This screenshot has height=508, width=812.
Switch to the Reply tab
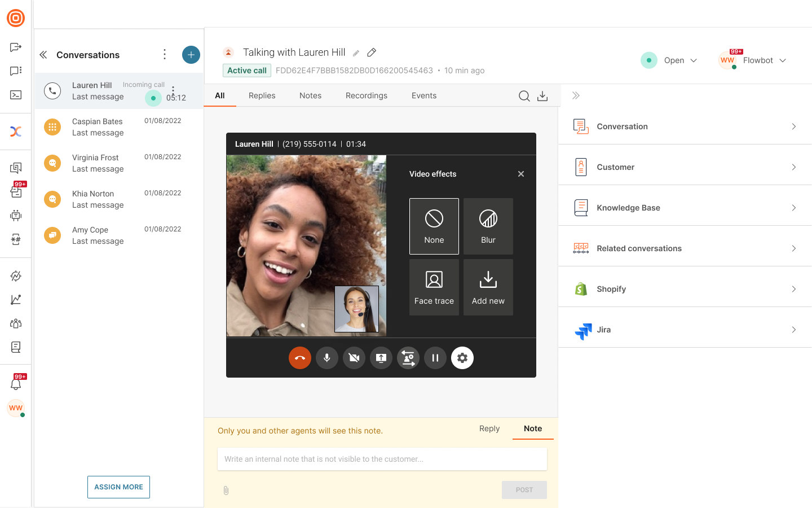(x=489, y=428)
